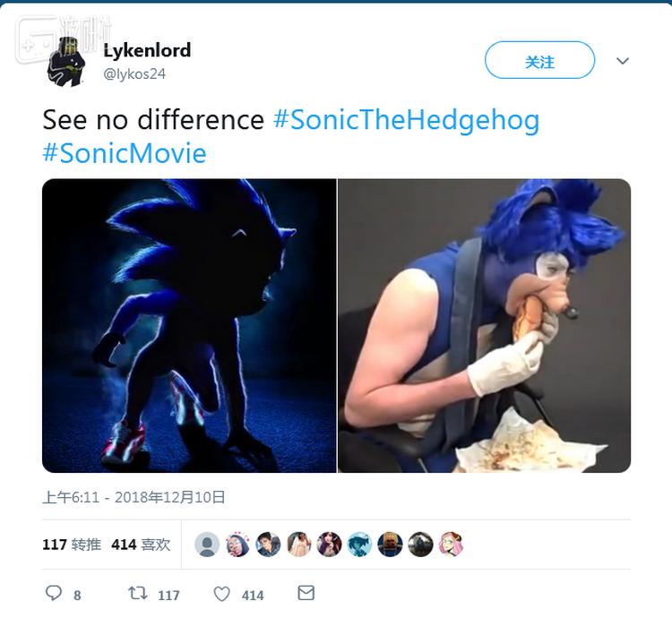Open Sonic cosplayer eating photo
The height and width of the screenshot is (618, 672).
coord(484,325)
